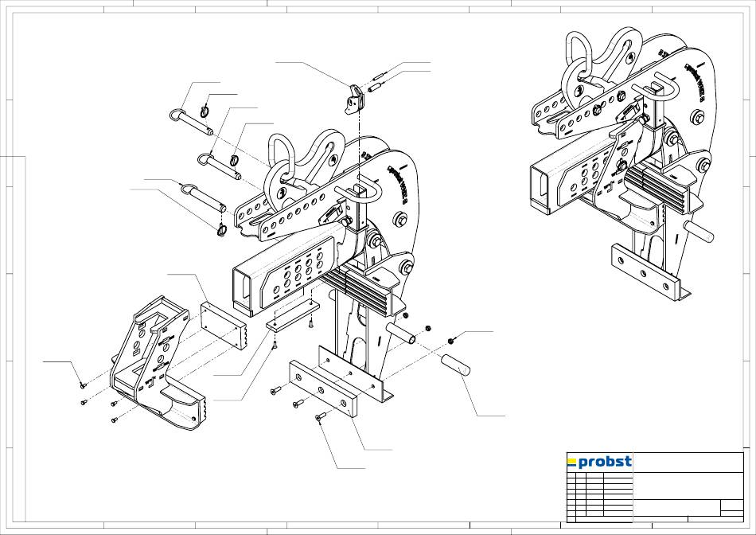Pick the loose cylindrical bolt near the right leader line
Viewport: 756px width, 535px height.
(x=456, y=365)
